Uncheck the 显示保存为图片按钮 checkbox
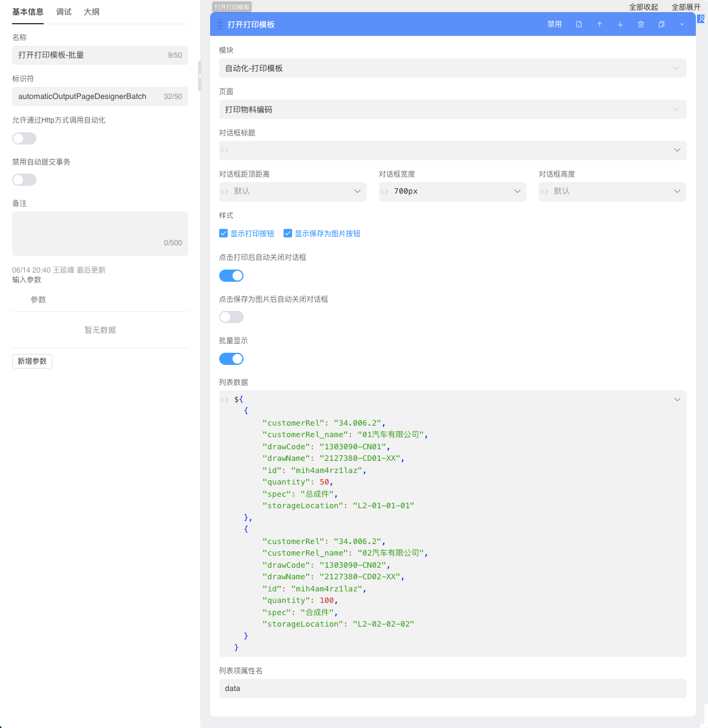This screenshot has width=708, height=728. pyautogui.click(x=288, y=233)
